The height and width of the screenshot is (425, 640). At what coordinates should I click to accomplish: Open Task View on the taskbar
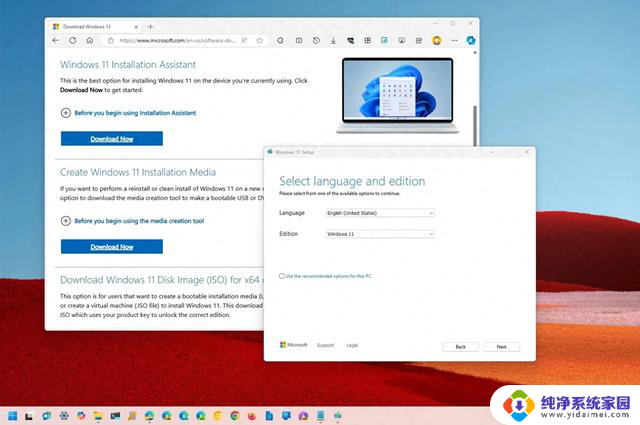point(29,416)
